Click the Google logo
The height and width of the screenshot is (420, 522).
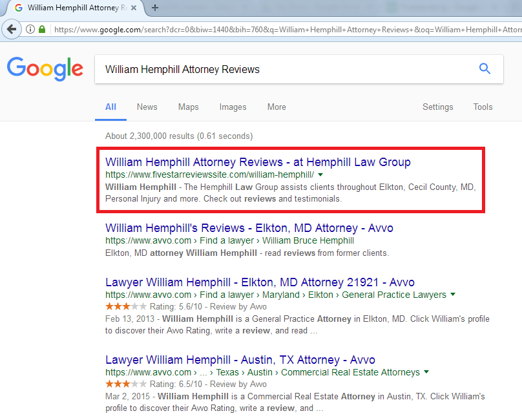(45, 69)
